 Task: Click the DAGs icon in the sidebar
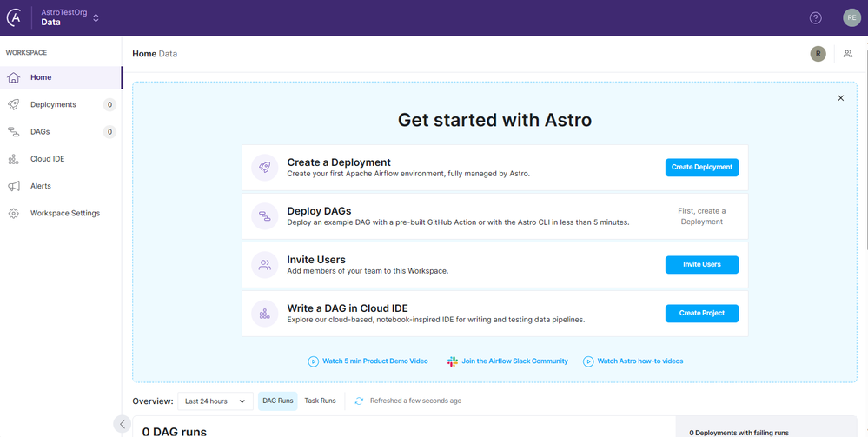[x=13, y=132]
